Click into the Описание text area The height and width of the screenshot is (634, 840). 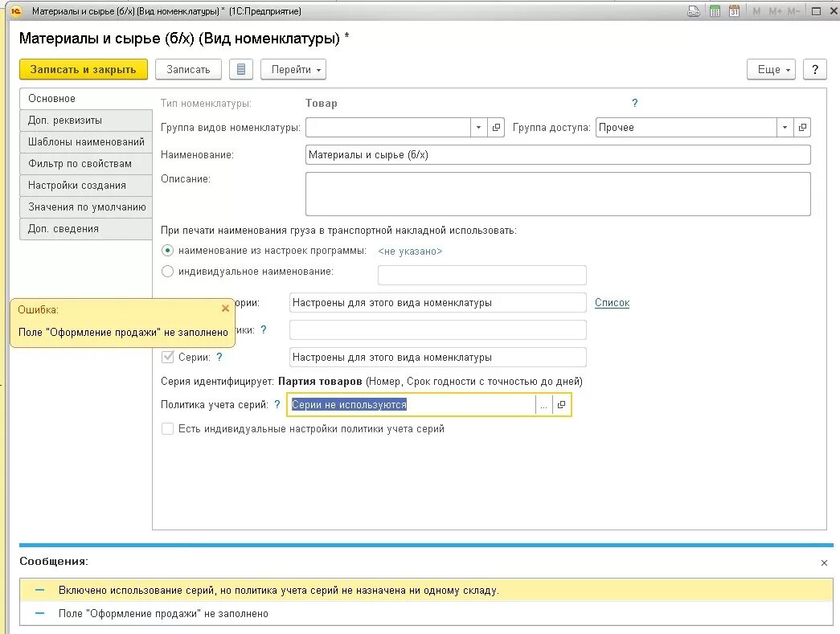558,194
